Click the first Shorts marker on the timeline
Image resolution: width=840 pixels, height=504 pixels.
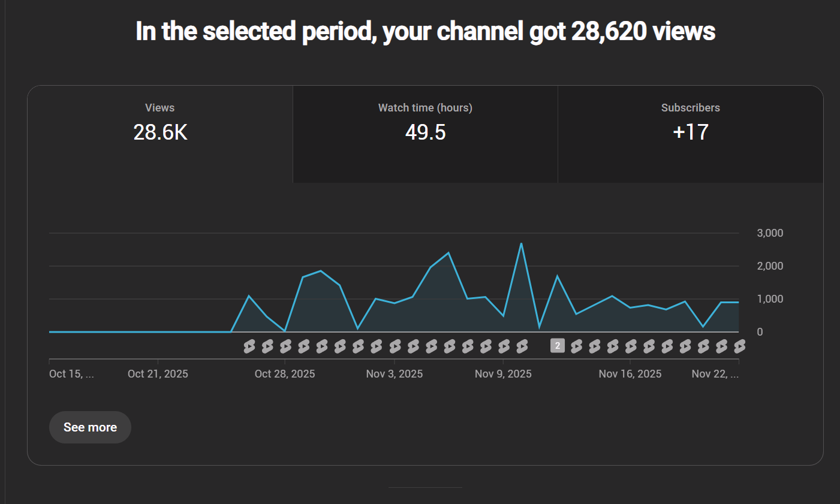[x=249, y=346]
